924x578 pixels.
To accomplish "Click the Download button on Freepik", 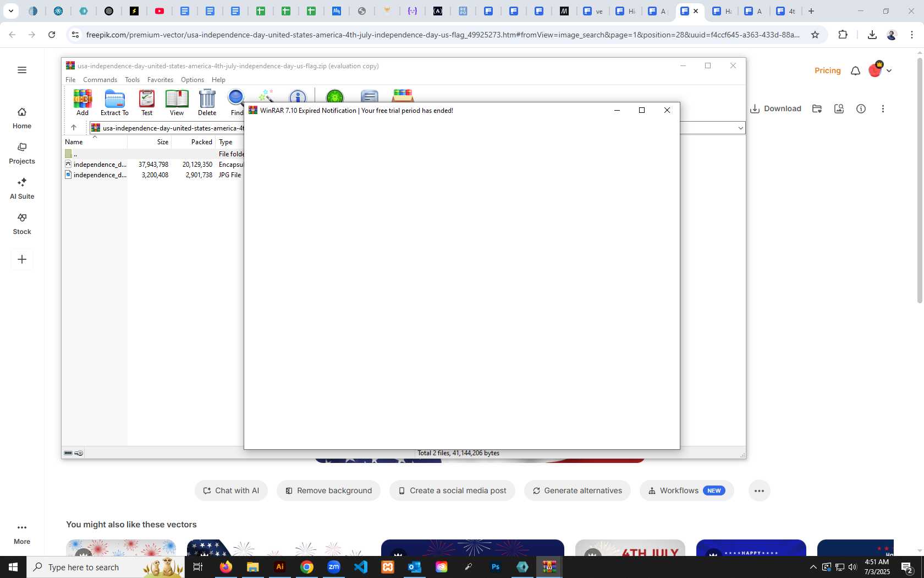I will click(776, 108).
